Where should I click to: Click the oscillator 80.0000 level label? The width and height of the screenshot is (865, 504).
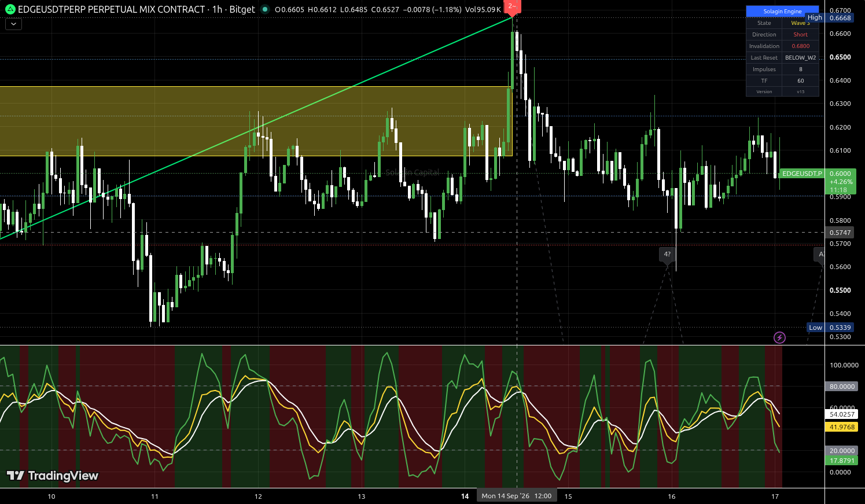click(842, 387)
